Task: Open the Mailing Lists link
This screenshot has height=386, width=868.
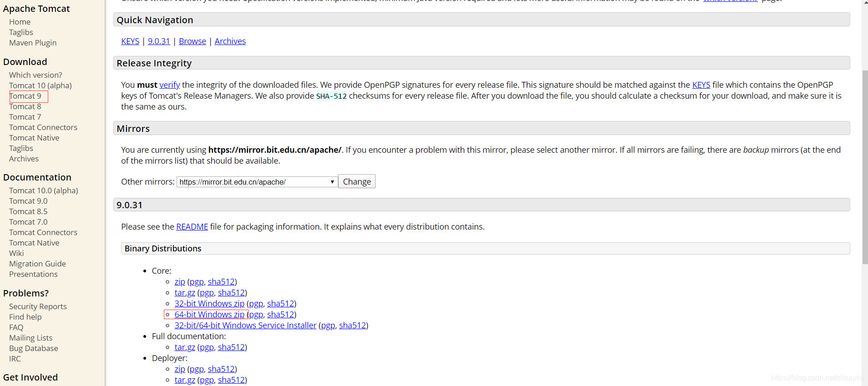Action: [30, 338]
